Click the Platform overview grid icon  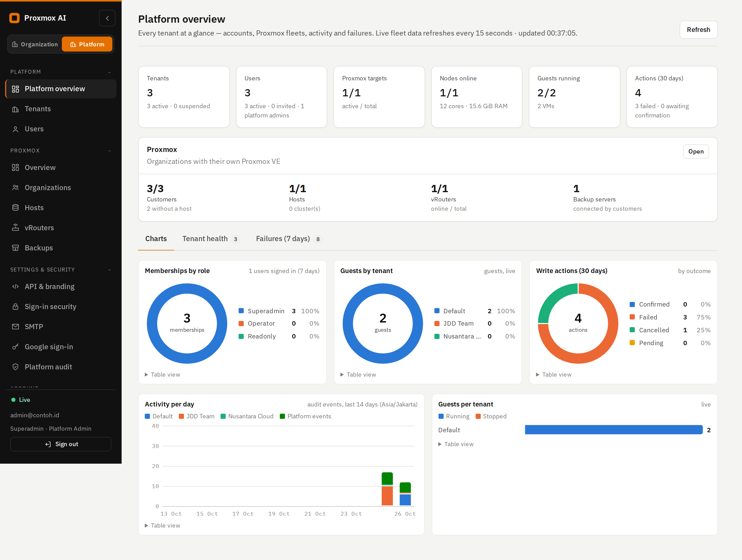pyautogui.click(x=15, y=89)
